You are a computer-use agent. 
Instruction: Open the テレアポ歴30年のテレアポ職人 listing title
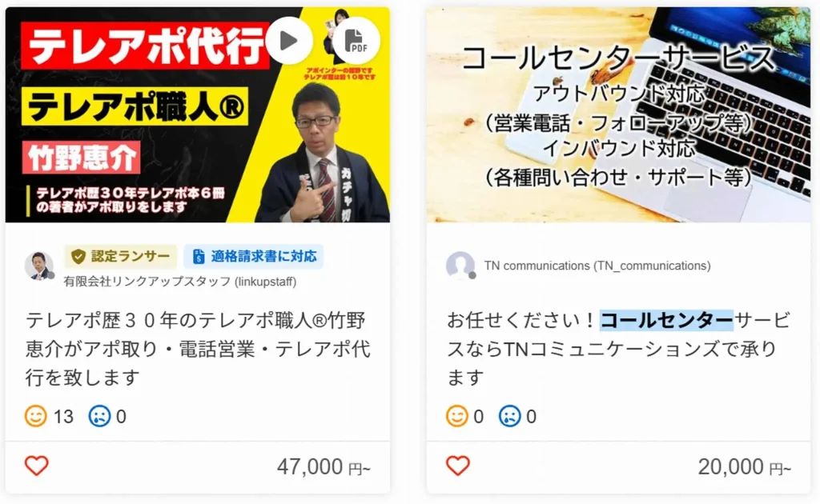(x=198, y=348)
